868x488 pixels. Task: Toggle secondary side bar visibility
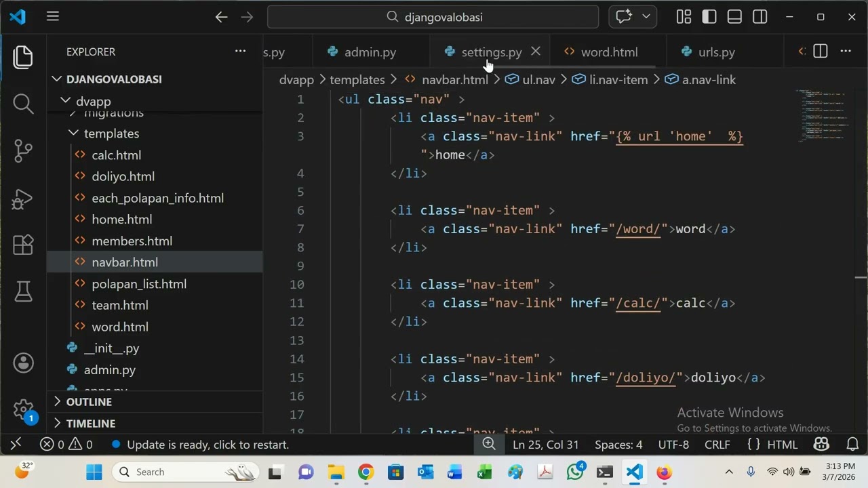[760, 17]
